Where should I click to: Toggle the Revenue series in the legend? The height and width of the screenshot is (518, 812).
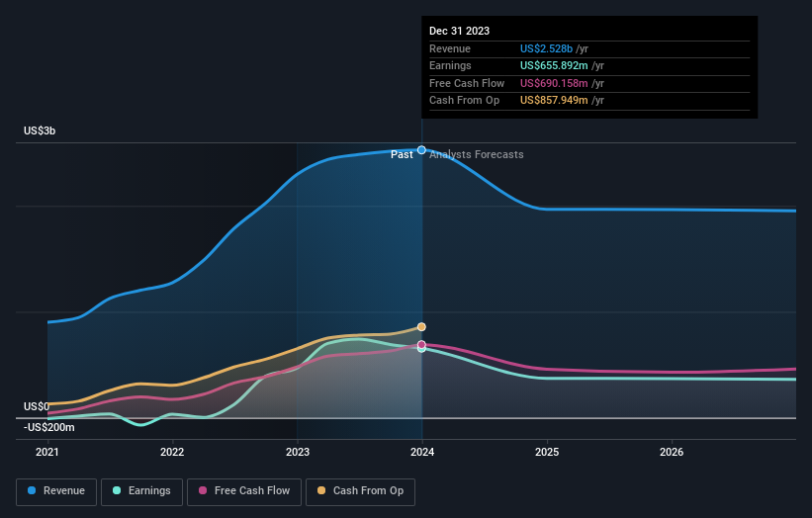(56, 491)
